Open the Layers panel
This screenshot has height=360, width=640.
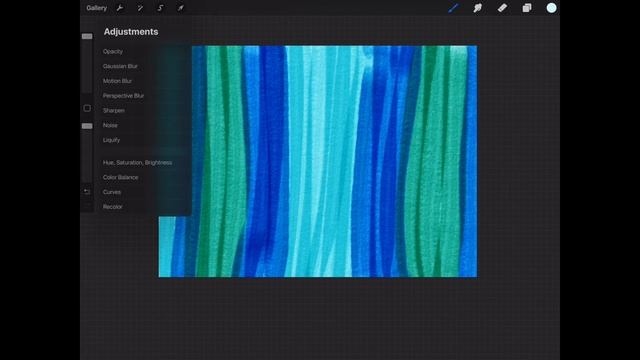pos(527,8)
